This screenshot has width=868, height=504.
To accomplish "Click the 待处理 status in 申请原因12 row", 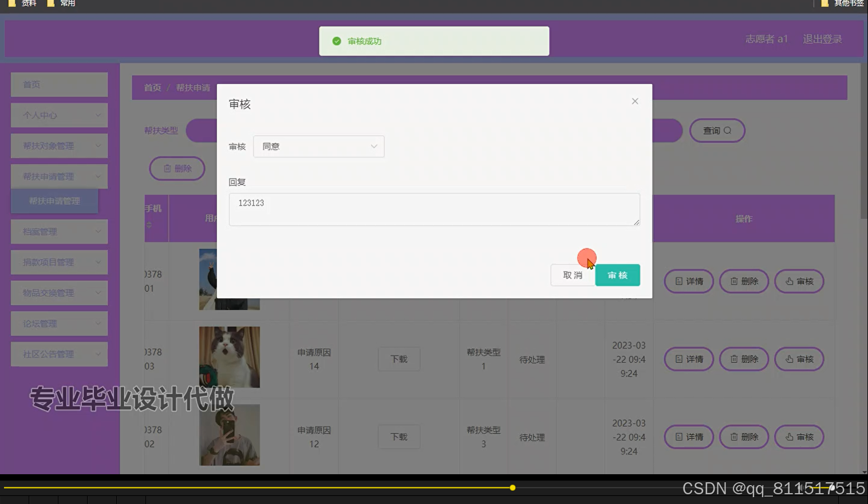I will pos(532,438).
